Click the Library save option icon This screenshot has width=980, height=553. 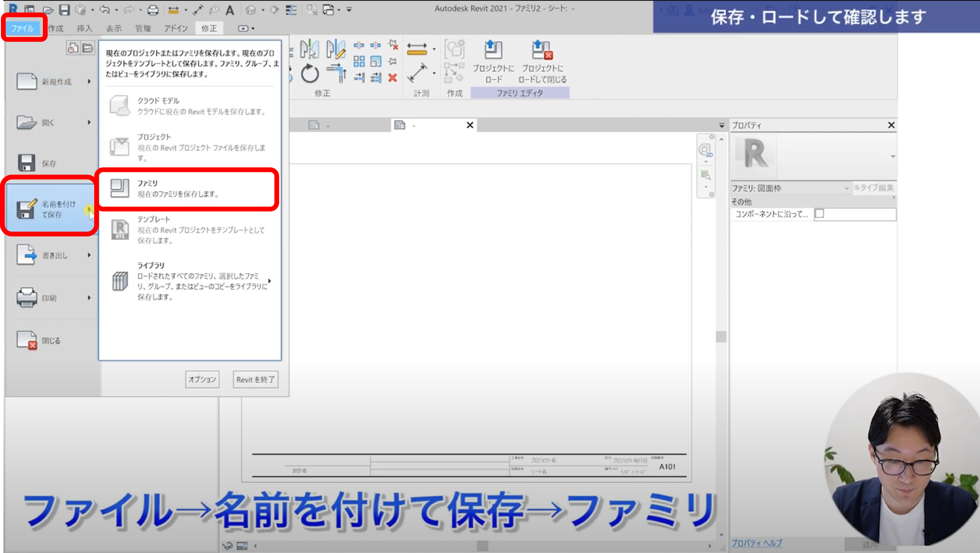point(120,281)
